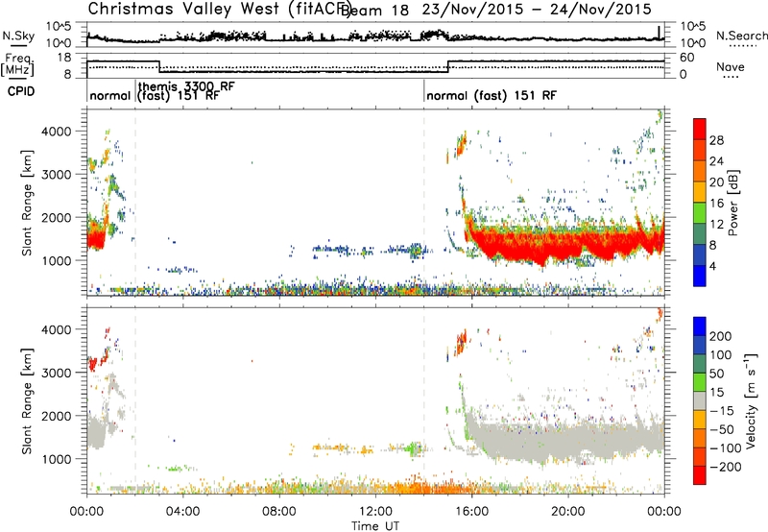
Task: Click the '04:00' time tick label
Action: 182,512
